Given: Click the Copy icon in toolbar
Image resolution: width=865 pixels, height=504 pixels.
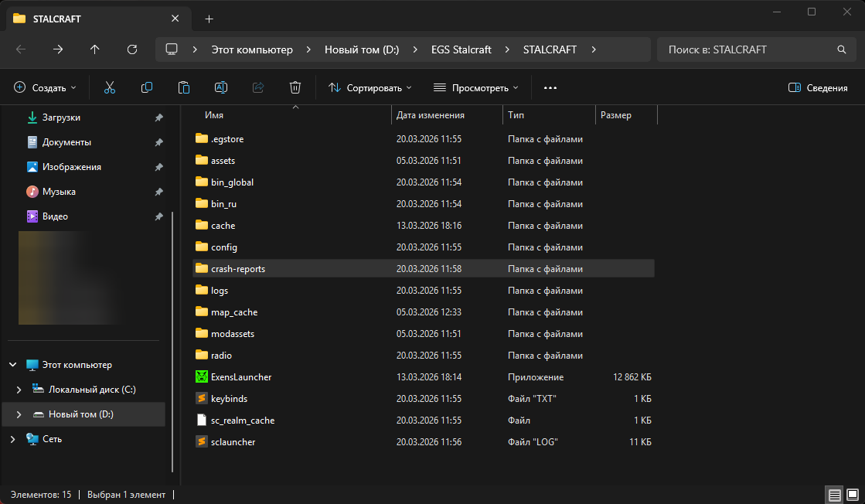Looking at the screenshot, I should coord(147,87).
